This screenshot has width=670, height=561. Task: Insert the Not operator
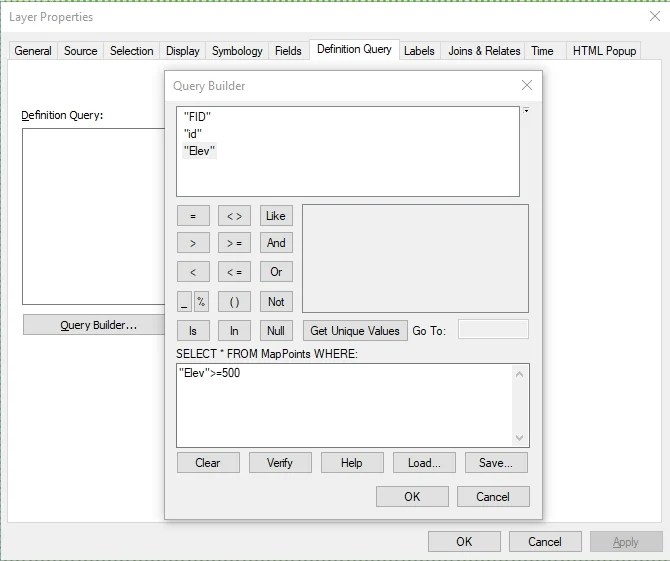coord(276,302)
